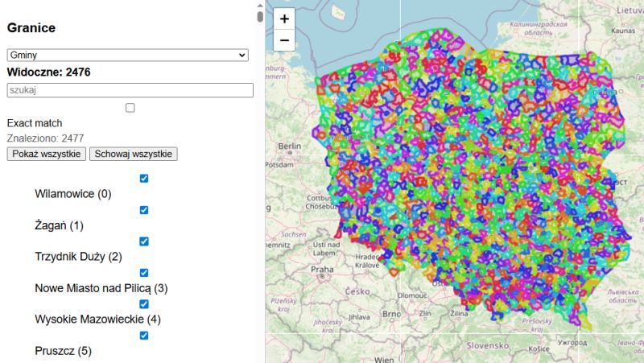Click the Żagań (1) list label
The image size is (644, 363).
(x=59, y=225)
